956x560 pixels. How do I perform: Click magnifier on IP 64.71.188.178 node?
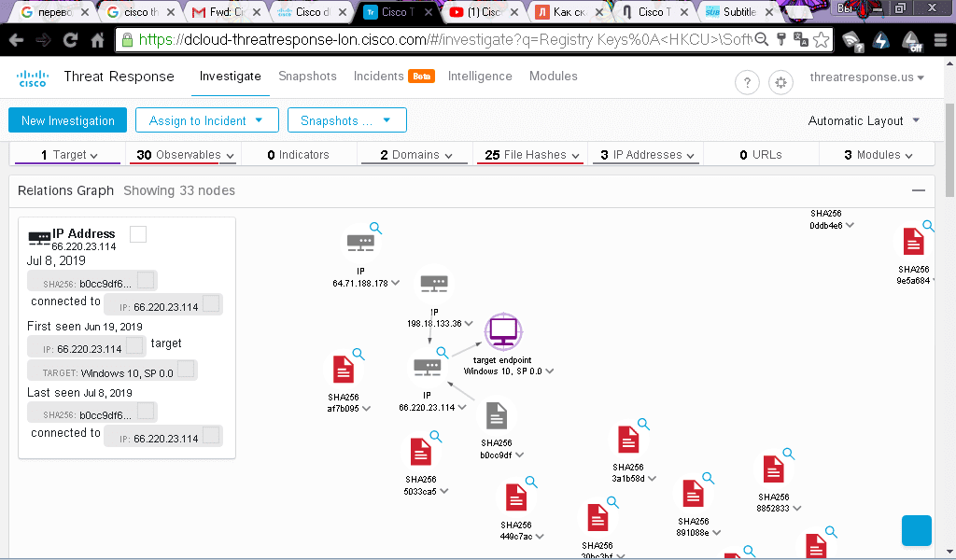[376, 228]
